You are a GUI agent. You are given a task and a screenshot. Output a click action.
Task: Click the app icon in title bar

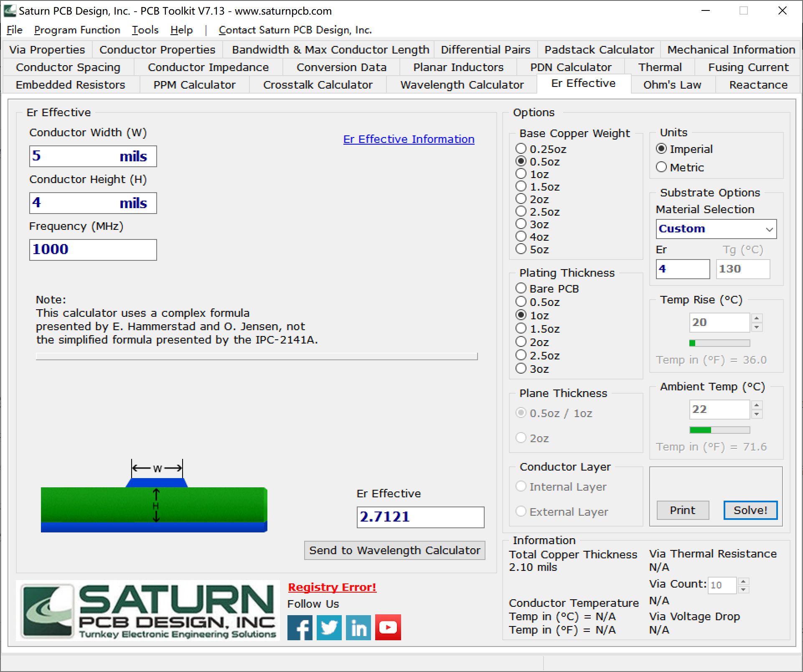coord(10,11)
